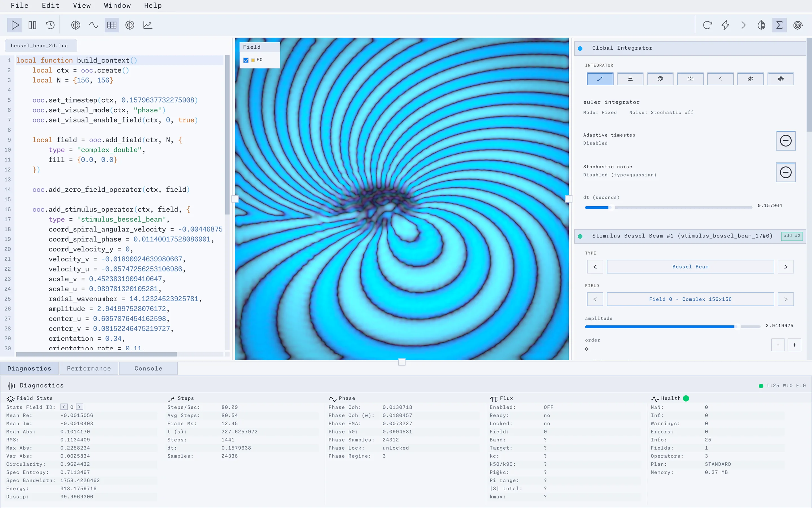Open the Field 0 - Complex 156x156 selector
The image size is (812, 508).
[x=690, y=299]
